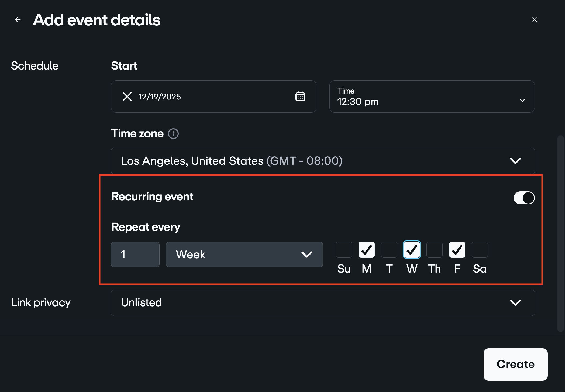The width and height of the screenshot is (565, 392).
Task: Uncheck Friday repeat day
Action: click(457, 250)
